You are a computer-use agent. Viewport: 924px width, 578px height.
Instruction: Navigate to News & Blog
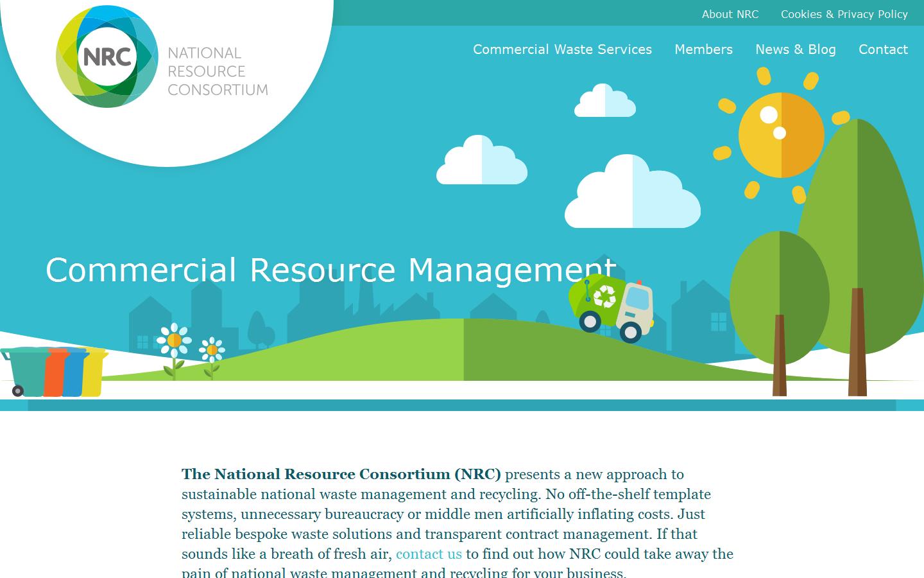click(795, 49)
